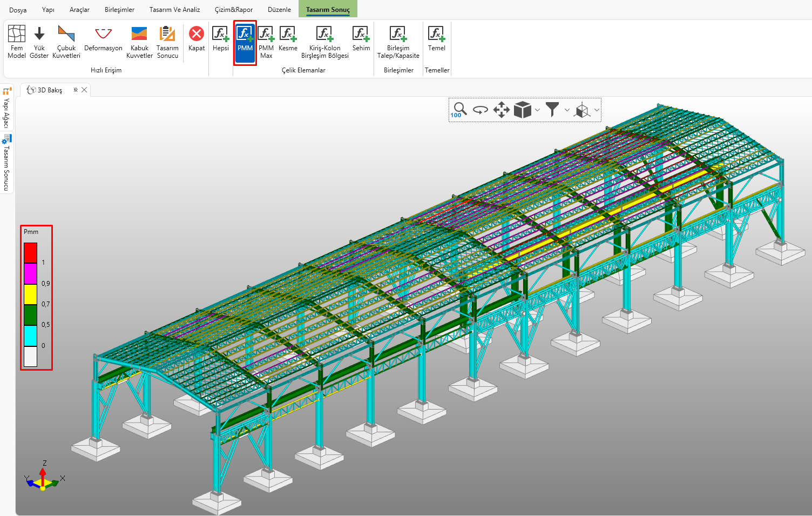Show loads with Yük Göster
This screenshot has width=812, height=516.
pyautogui.click(x=39, y=42)
